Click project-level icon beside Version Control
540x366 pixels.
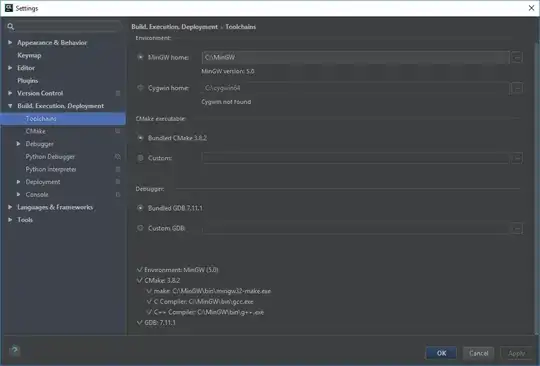point(118,93)
